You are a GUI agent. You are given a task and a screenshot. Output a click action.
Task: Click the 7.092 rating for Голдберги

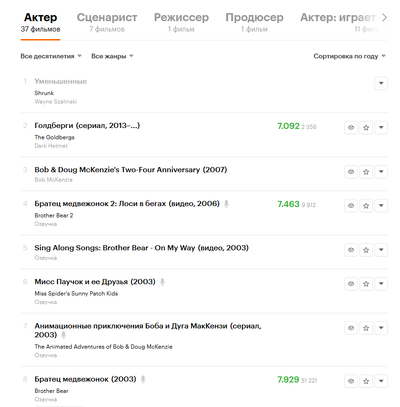point(288,126)
